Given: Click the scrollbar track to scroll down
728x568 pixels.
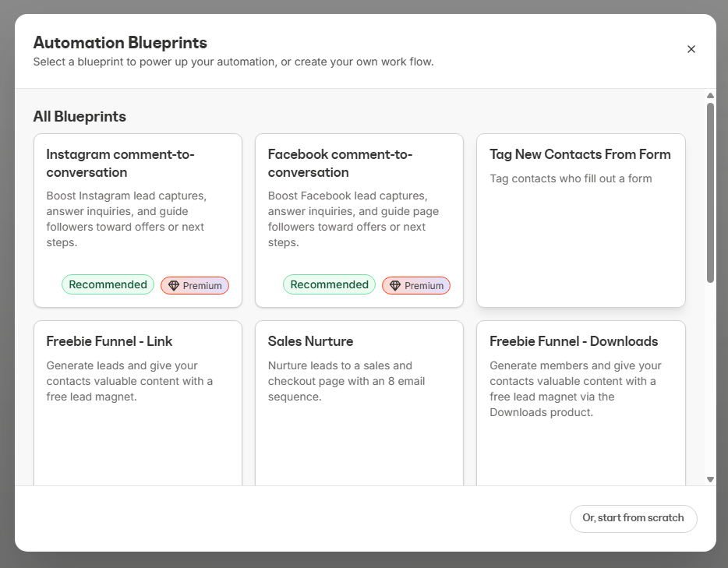Looking at the screenshot, I should pyautogui.click(x=709, y=374).
